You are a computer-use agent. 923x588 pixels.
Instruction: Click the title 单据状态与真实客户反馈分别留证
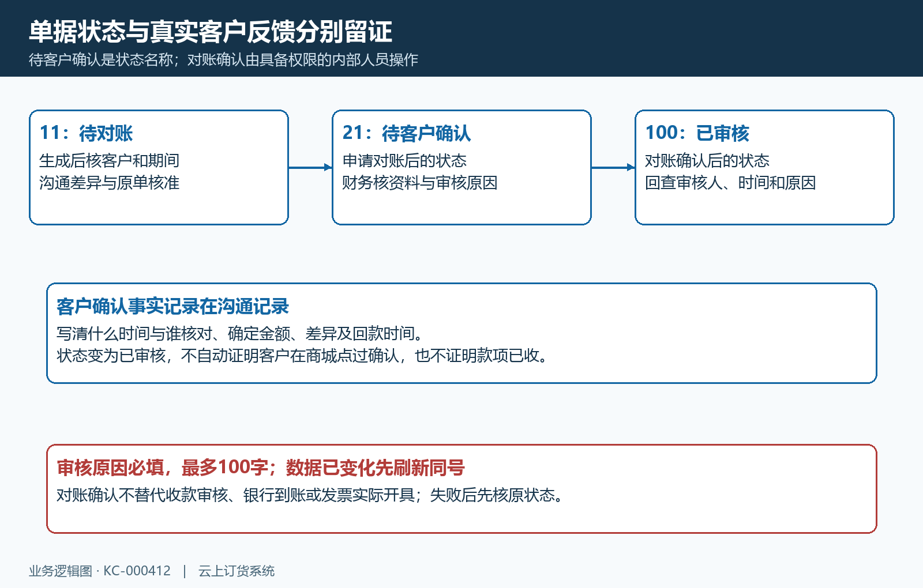211,32
